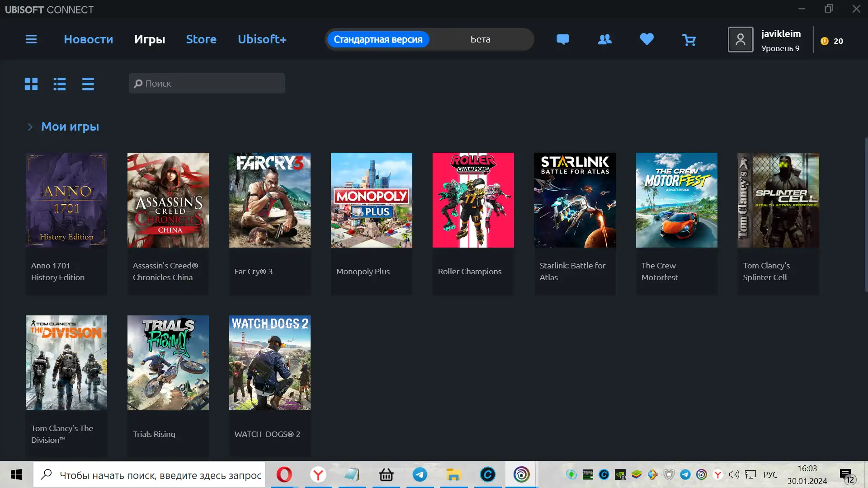The width and height of the screenshot is (868, 488).
Task: Open the Roller Champions cover art
Action: coord(473,200)
